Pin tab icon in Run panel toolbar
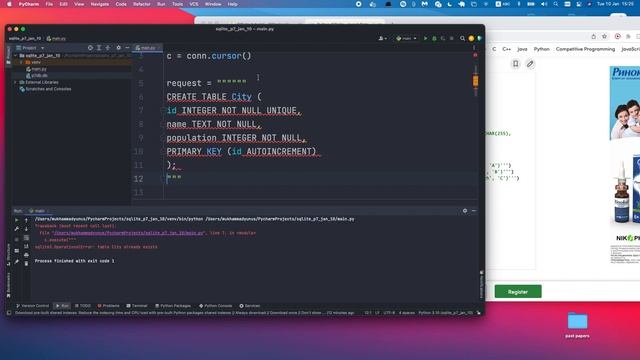Viewport: 640px width, 360px height. [x=17, y=262]
